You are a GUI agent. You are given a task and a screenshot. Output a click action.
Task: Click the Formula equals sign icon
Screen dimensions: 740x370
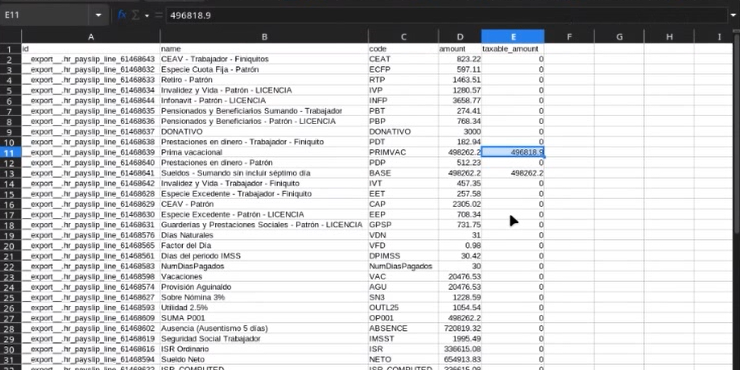click(159, 15)
